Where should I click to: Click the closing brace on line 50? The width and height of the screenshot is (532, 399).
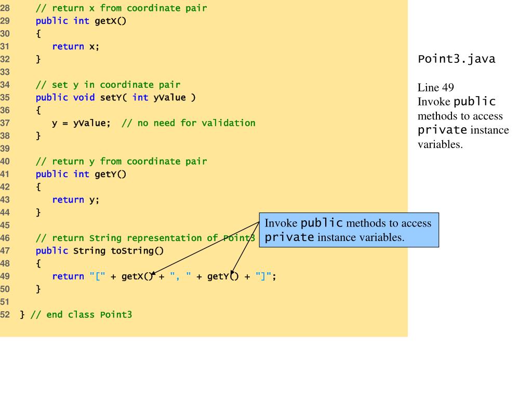[x=38, y=289]
